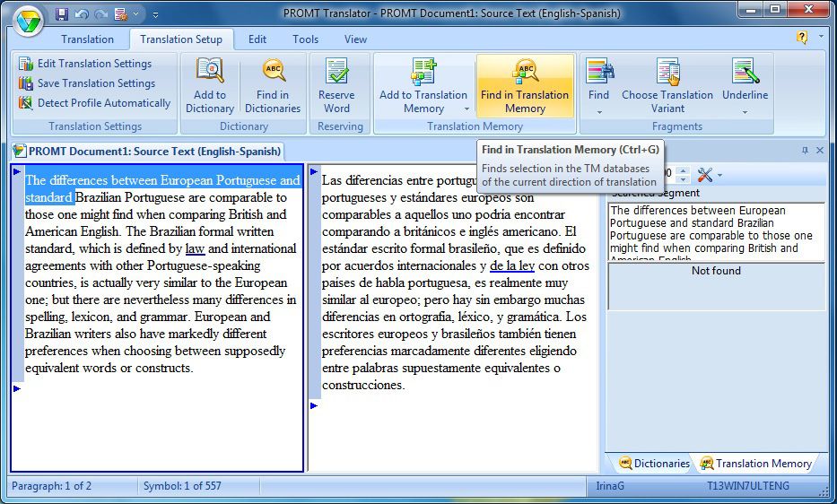Click the Fragments group label
The width and height of the screenshot is (837, 504).
(x=676, y=126)
